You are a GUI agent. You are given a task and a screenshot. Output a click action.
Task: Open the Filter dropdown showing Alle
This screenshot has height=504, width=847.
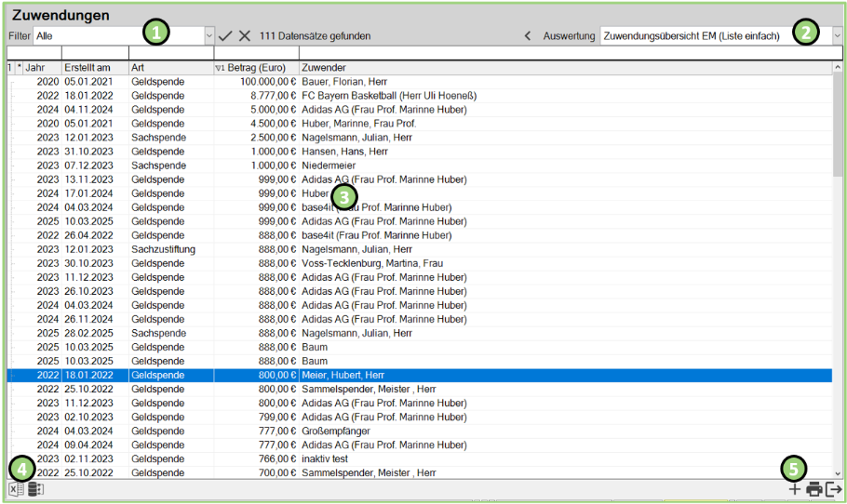pyautogui.click(x=209, y=35)
